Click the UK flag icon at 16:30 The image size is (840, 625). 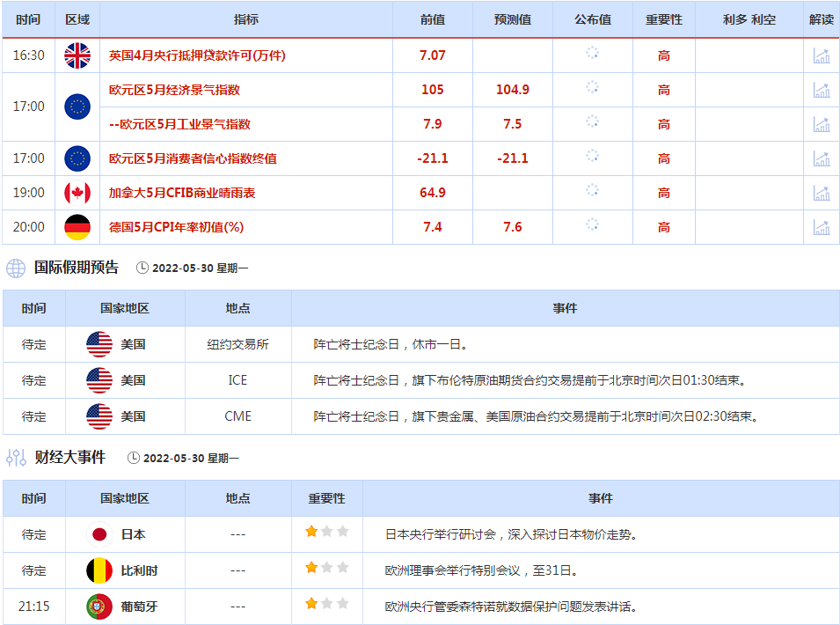[77, 55]
